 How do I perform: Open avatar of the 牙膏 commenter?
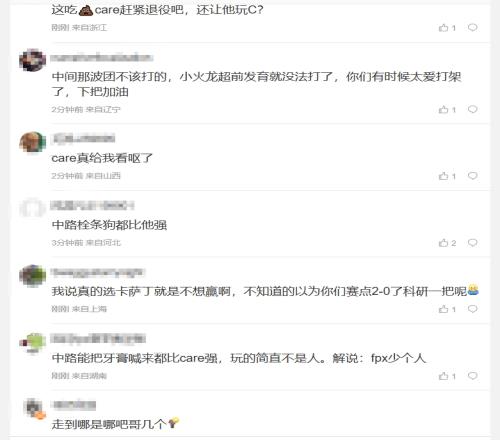point(32,343)
